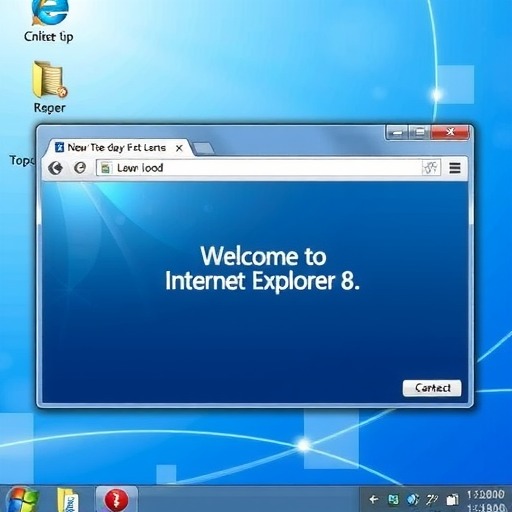The width and height of the screenshot is (512, 512).
Task: Click the pen-like tray icon
Action: pos(432,499)
